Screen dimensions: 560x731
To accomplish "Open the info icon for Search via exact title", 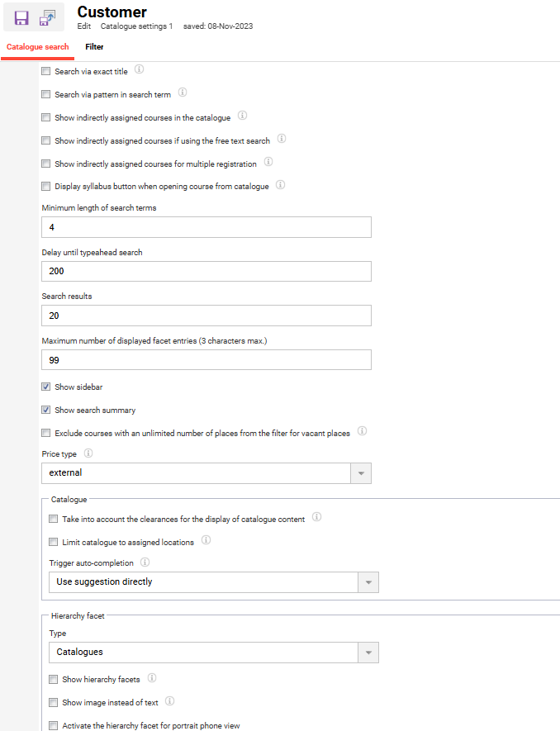I will click(x=139, y=70).
